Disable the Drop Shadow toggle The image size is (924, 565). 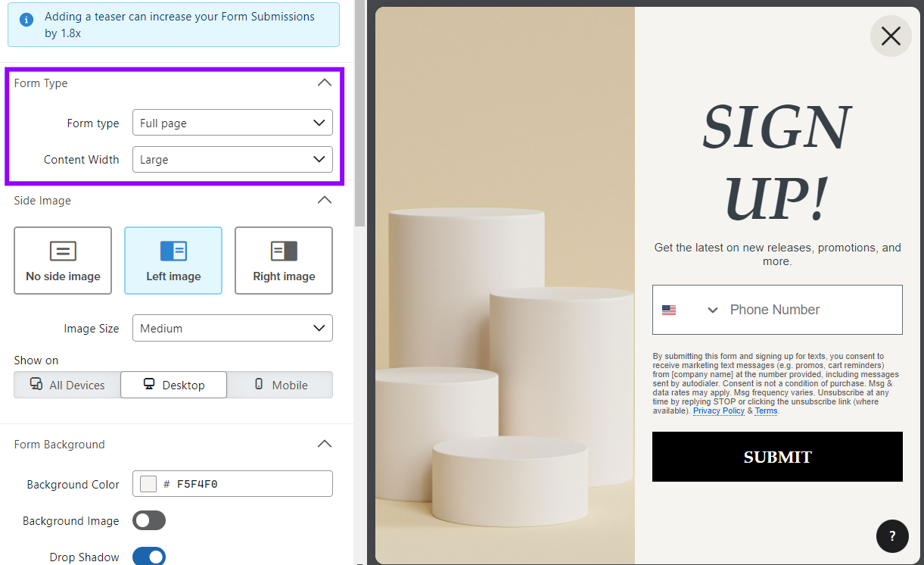click(x=149, y=556)
